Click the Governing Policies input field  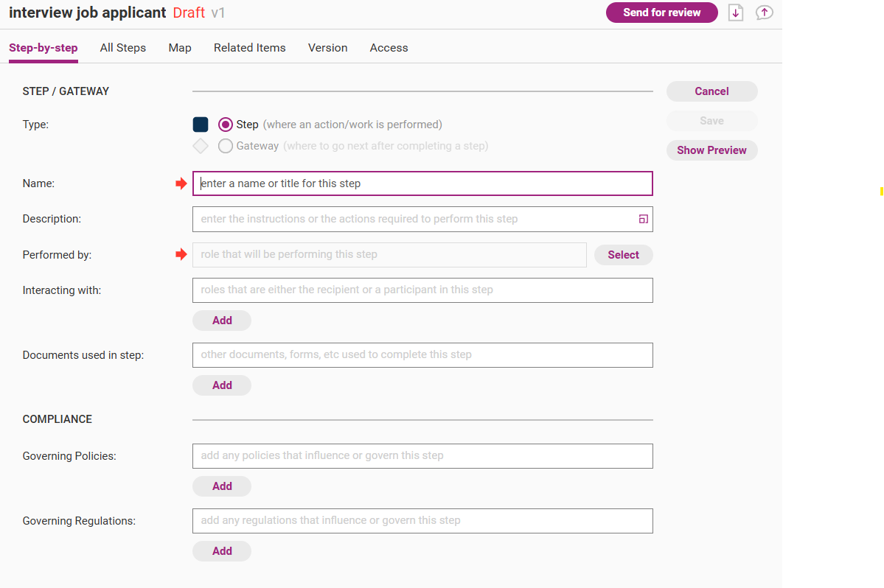(x=422, y=456)
